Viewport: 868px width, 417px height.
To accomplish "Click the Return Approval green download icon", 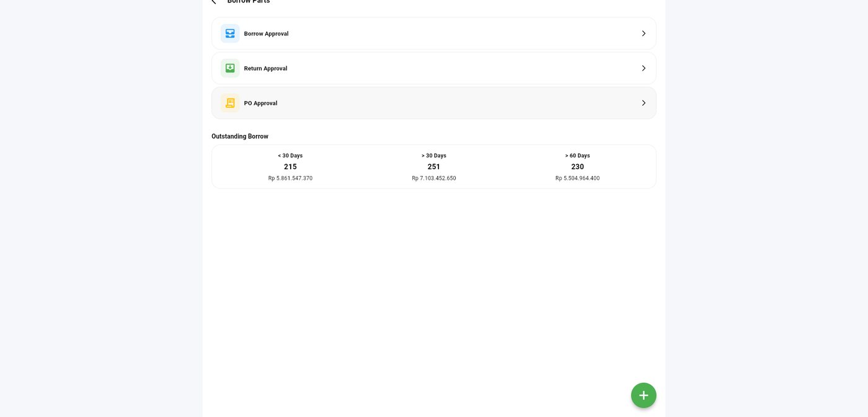I will (230, 68).
